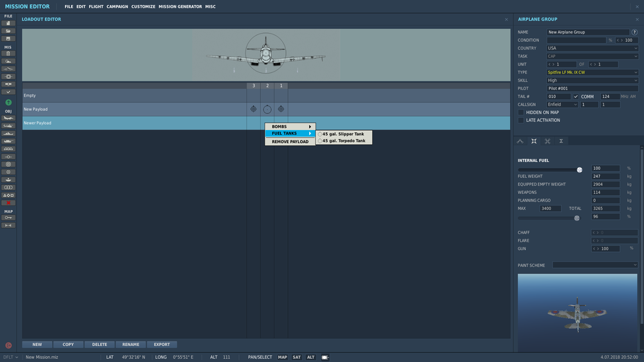644x362 pixels.
Task: Select 45 gal. Torpedo Tank option
Action: pos(344,141)
